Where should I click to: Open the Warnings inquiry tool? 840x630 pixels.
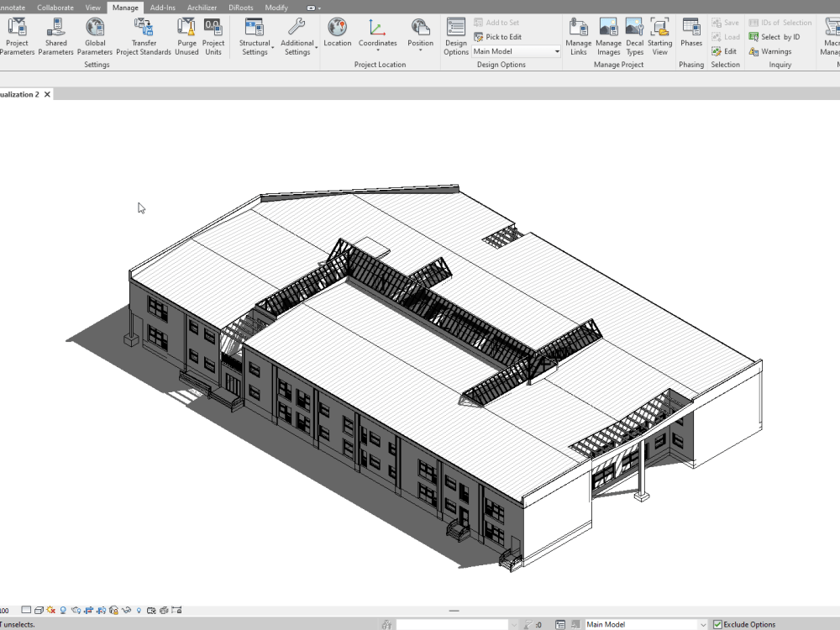773,51
